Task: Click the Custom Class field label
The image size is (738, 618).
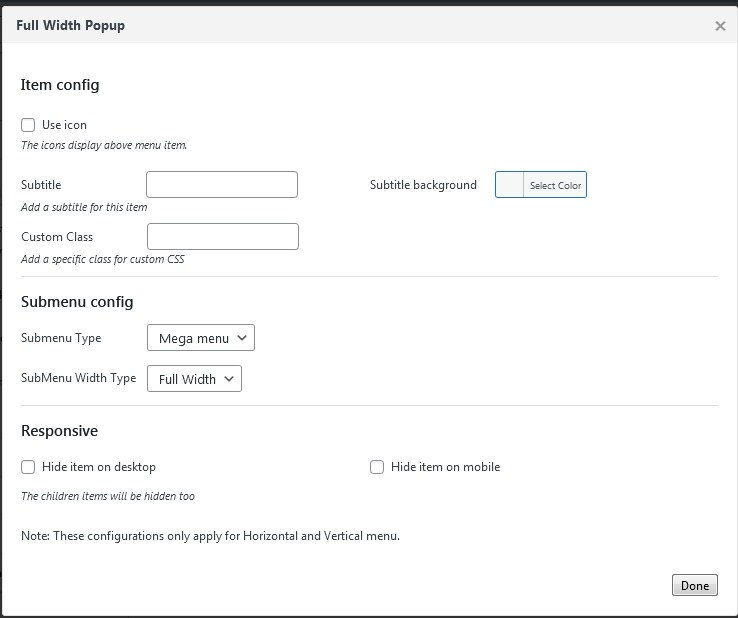Action: 57,237
